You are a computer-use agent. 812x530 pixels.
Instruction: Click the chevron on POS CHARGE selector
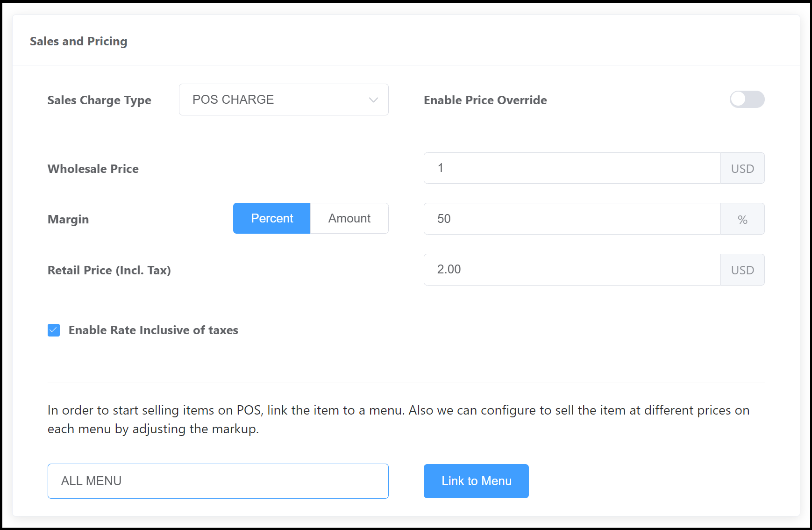[373, 100]
